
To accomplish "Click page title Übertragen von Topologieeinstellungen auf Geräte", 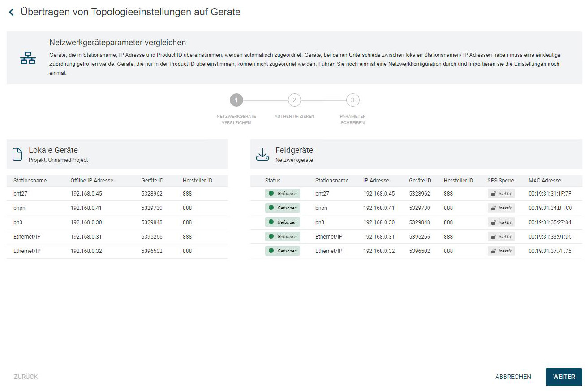I will (131, 12).
